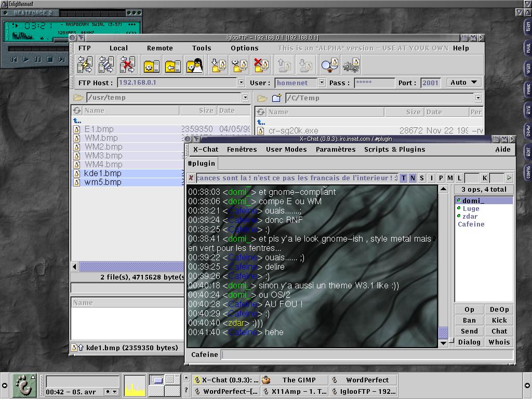
Task: Click the Connect (lightning) icon in IglooFTP toolbar
Action: [x=85, y=65]
